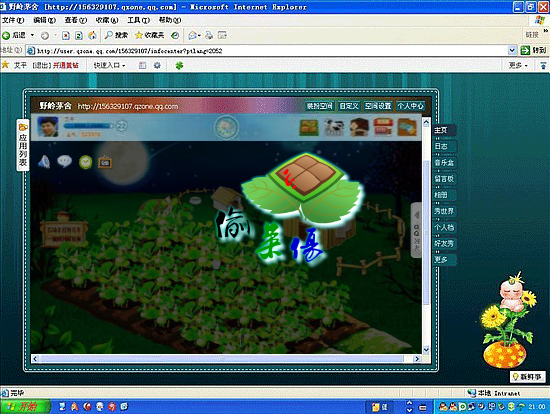The height and width of the screenshot is (414, 550).
Task: Open the 音乐盒 tab
Action: click(x=444, y=162)
